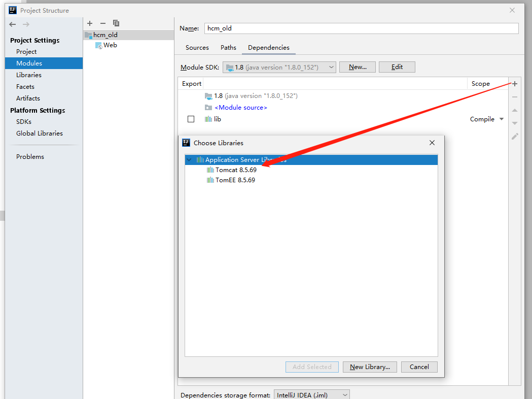Screen dimensions: 532x399
Task: Switch to the Paths tab
Action: click(x=228, y=48)
